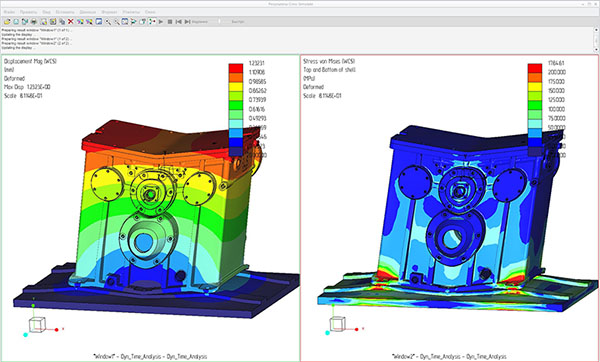Viewport: 600px width, 362px height.
Task: Click the copy windows icon beside red X
Action: 62,22
